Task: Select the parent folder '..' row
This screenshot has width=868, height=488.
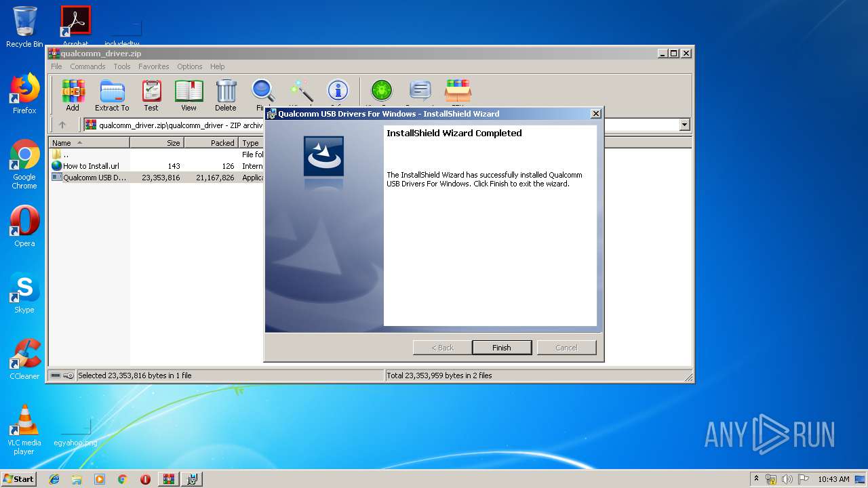Action: point(157,155)
